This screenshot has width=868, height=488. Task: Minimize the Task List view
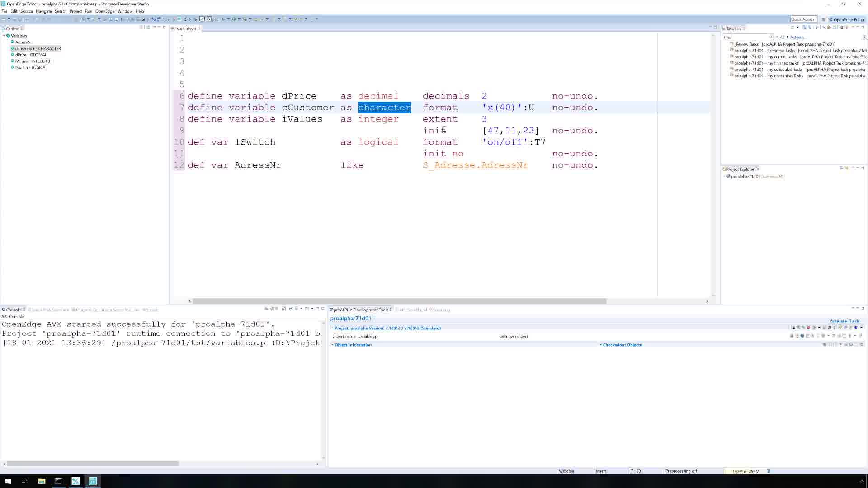pos(858,28)
